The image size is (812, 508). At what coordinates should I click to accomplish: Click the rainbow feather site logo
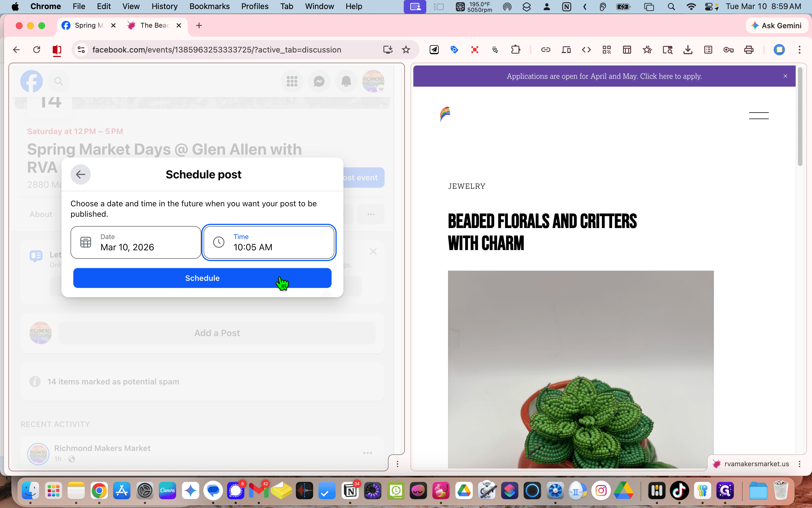[445, 114]
